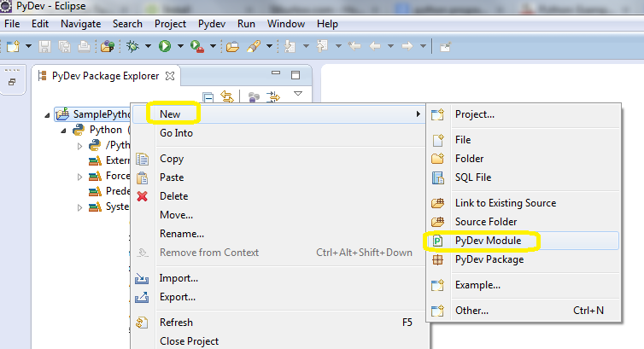This screenshot has width=644, height=349.
Task: Open the File menu
Action: point(12,24)
